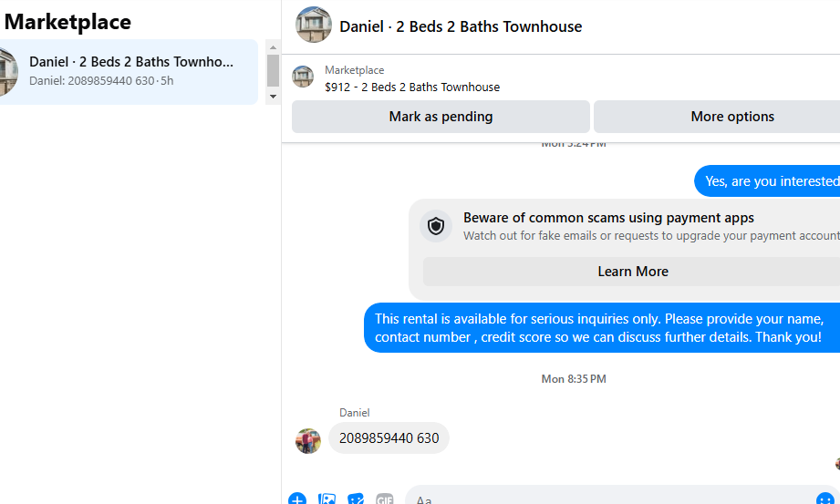Open the emoji picker in message box
The width and height of the screenshot is (840, 504).
click(x=825, y=499)
